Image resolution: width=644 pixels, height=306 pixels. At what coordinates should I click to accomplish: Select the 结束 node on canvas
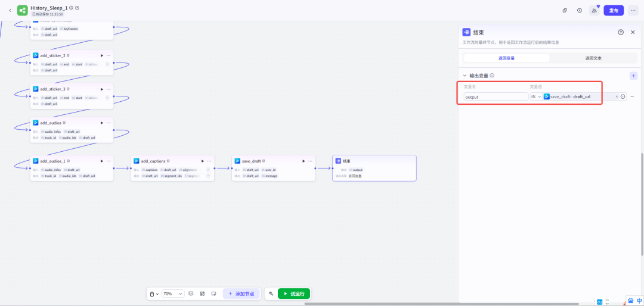coord(374,168)
